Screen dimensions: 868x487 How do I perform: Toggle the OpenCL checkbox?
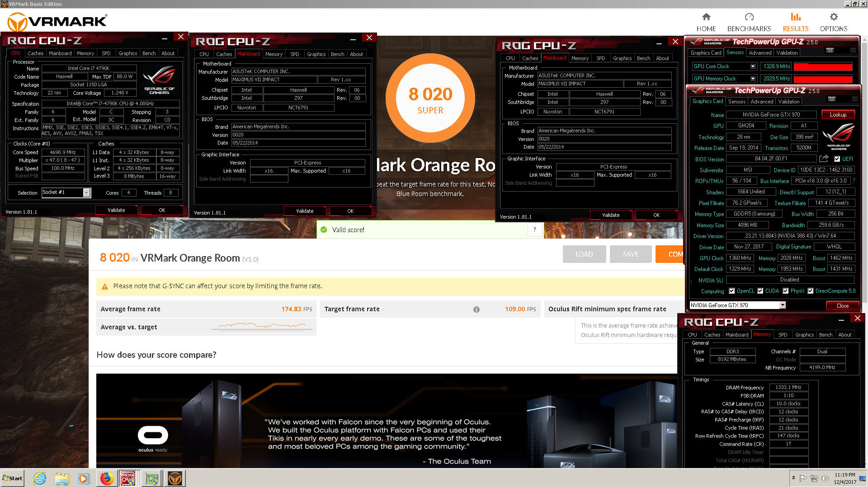pyautogui.click(x=731, y=291)
